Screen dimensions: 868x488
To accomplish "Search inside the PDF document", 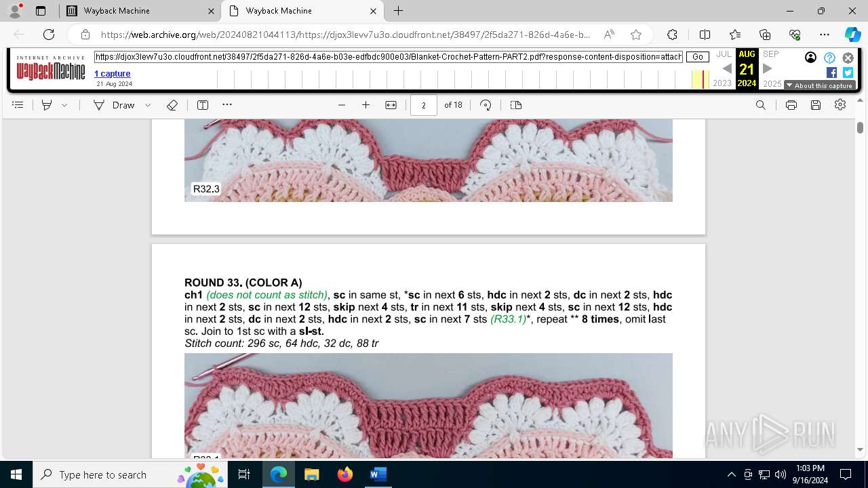I will coord(761,105).
